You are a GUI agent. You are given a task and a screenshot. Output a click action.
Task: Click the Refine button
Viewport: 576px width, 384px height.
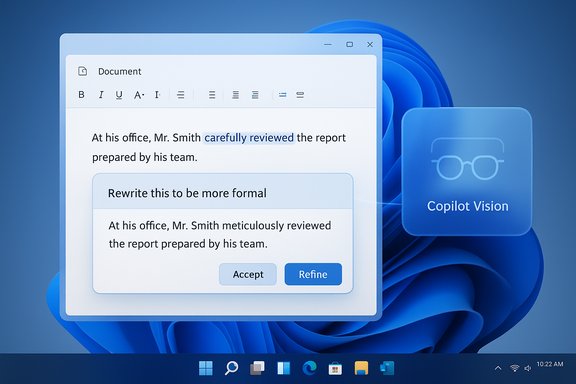(x=313, y=274)
